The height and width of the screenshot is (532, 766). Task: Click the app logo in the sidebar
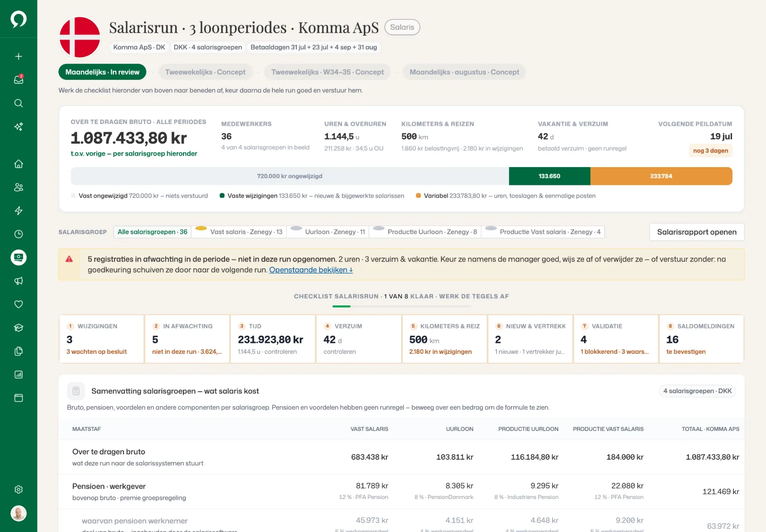coord(19,19)
